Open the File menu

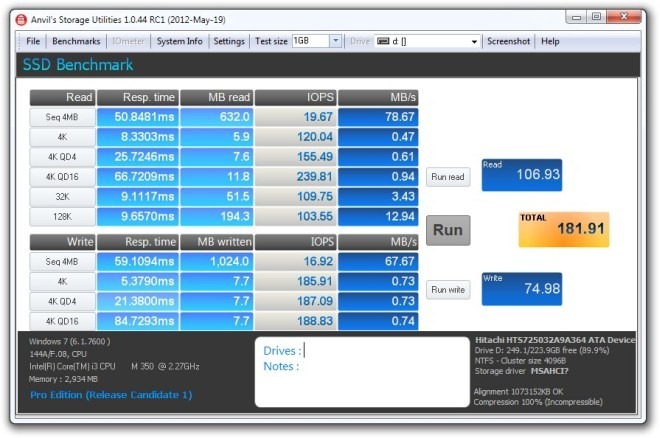[33, 41]
